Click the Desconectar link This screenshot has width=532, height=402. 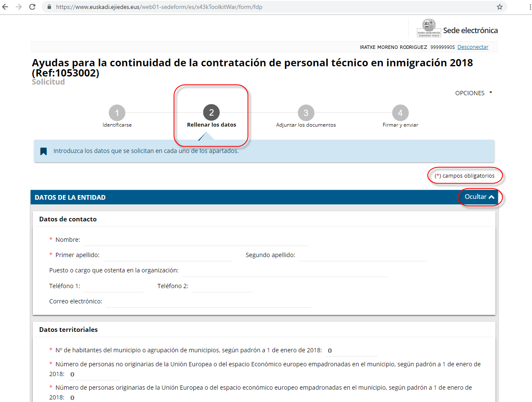(473, 47)
